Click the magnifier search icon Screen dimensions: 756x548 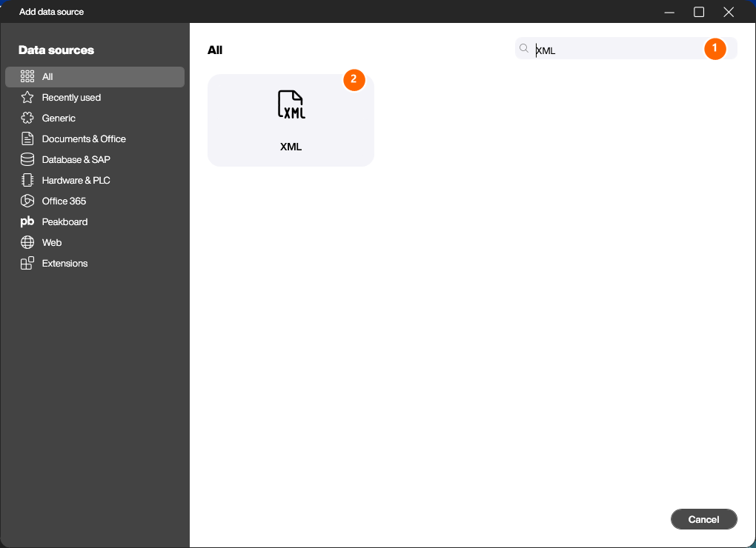pos(524,48)
